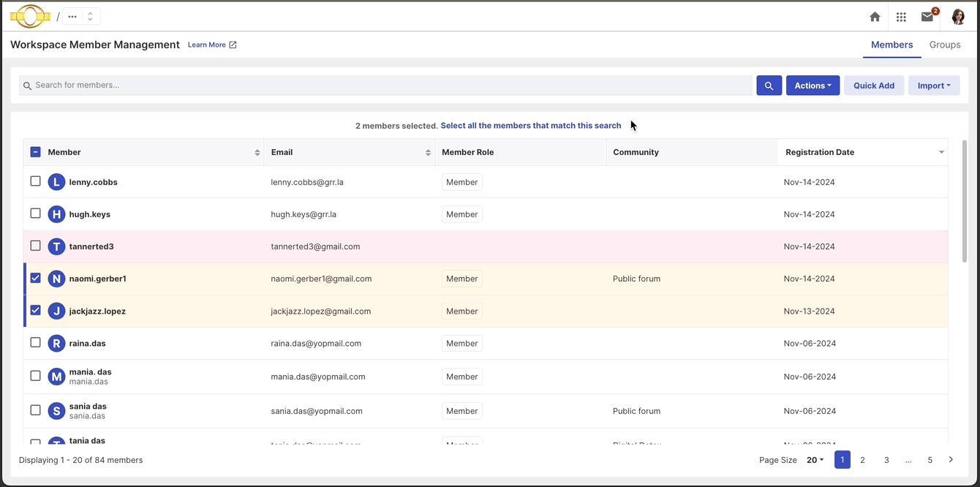Open the apps grid icon
This screenshot has height=487, width=980.
click(901, 17)
